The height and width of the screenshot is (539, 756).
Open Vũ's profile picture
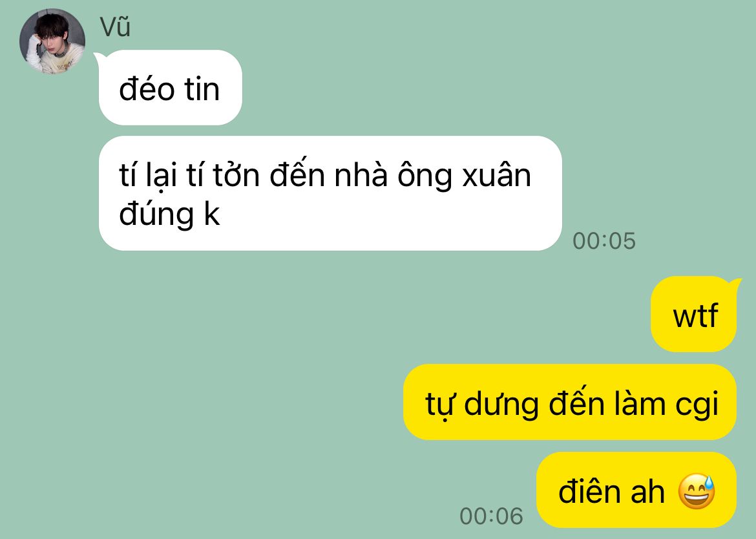coord(52,41)
